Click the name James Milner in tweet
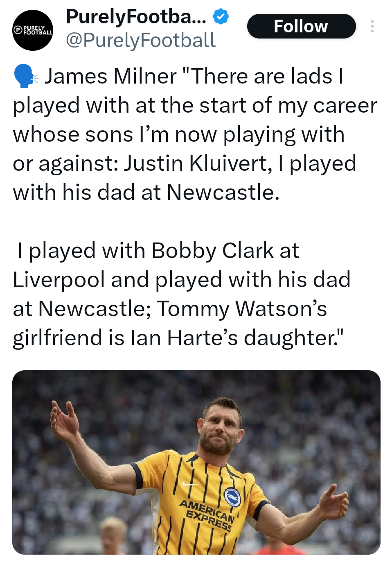Viewport: 392px width, 562px height. point(110,76)
